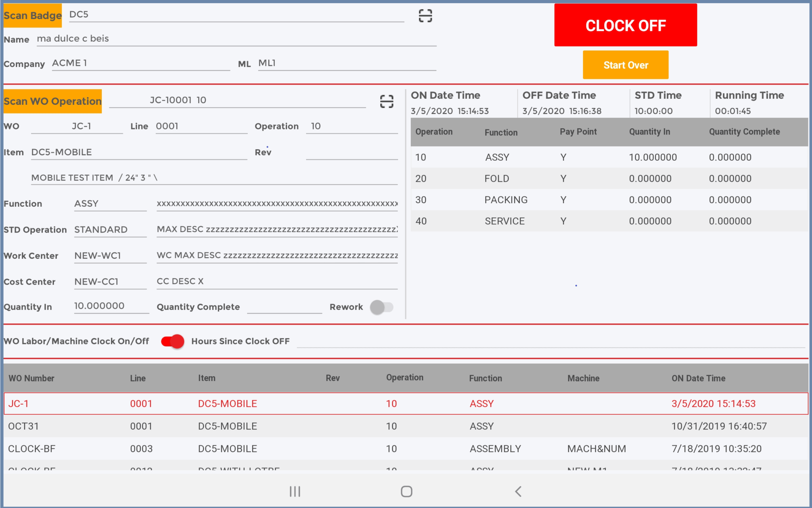The image size is (812, 508).
Task: Tap the Scan Badge orange label
Action: click(x=33, y=15)
